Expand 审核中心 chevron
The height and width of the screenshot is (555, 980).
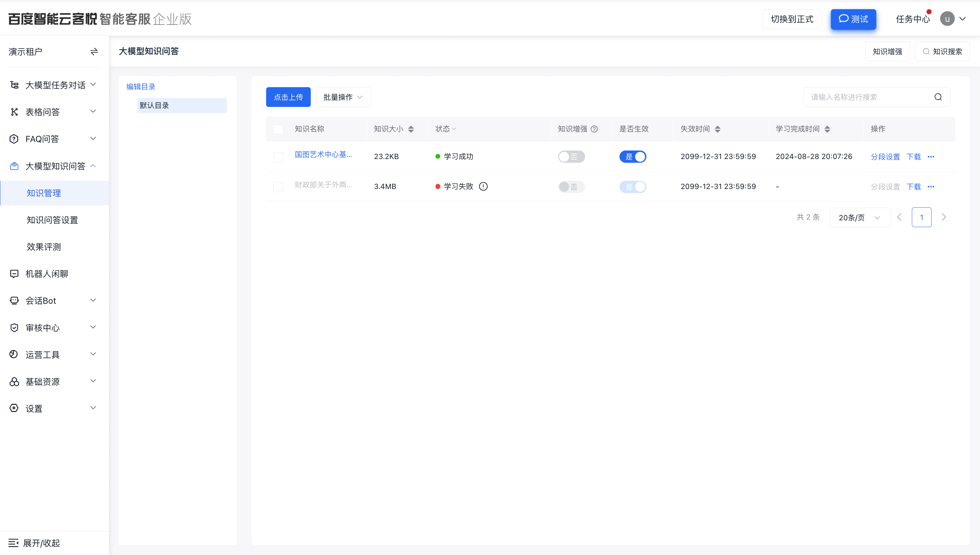[93, 327]
